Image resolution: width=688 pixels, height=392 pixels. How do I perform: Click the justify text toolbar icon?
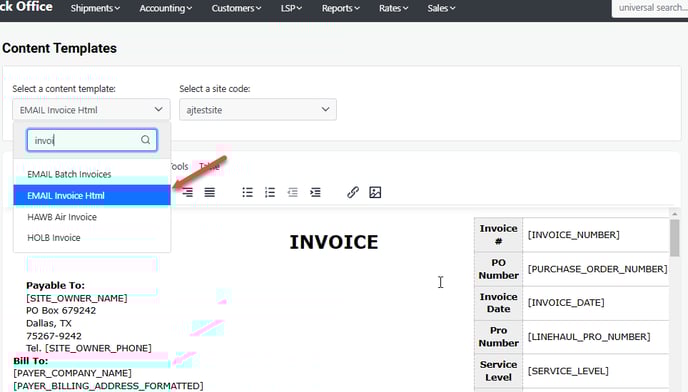(x=210, y=192)
